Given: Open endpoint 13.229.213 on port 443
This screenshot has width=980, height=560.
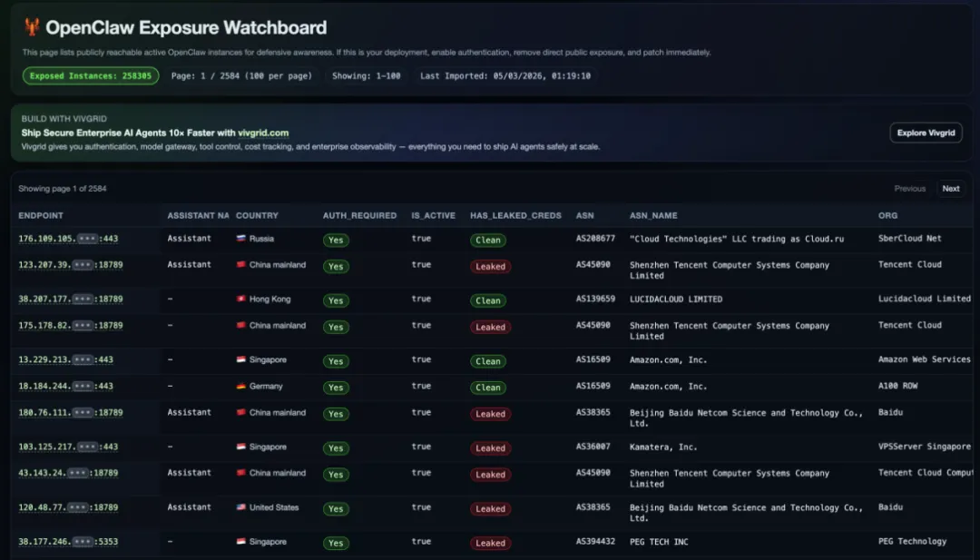Looking at the screenshot, I should 65,360.
